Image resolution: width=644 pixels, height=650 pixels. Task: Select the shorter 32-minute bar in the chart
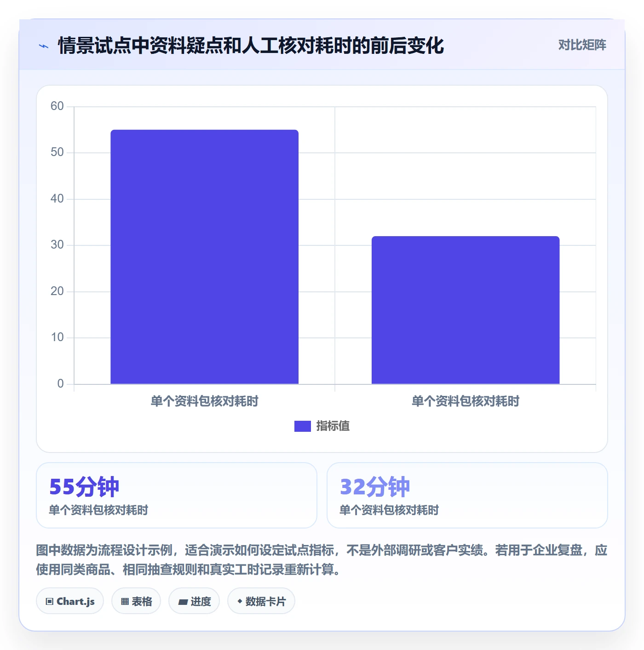[x=466, y=310]
